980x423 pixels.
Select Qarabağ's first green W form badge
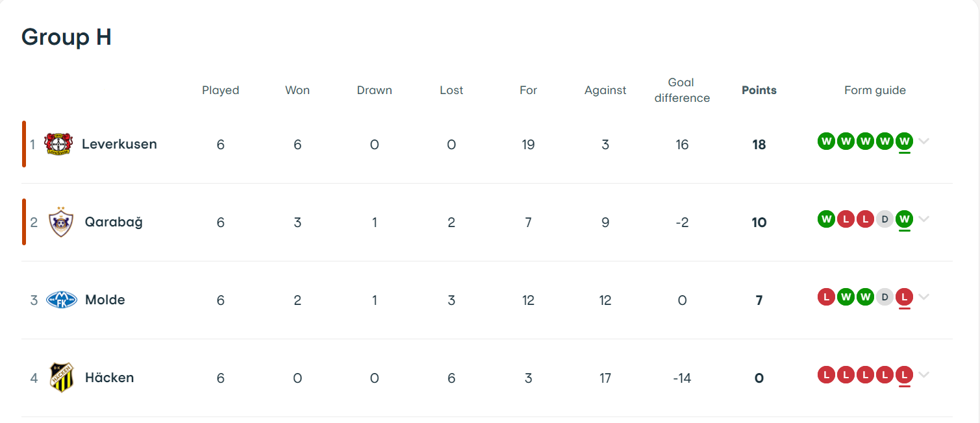click(826, 219)
